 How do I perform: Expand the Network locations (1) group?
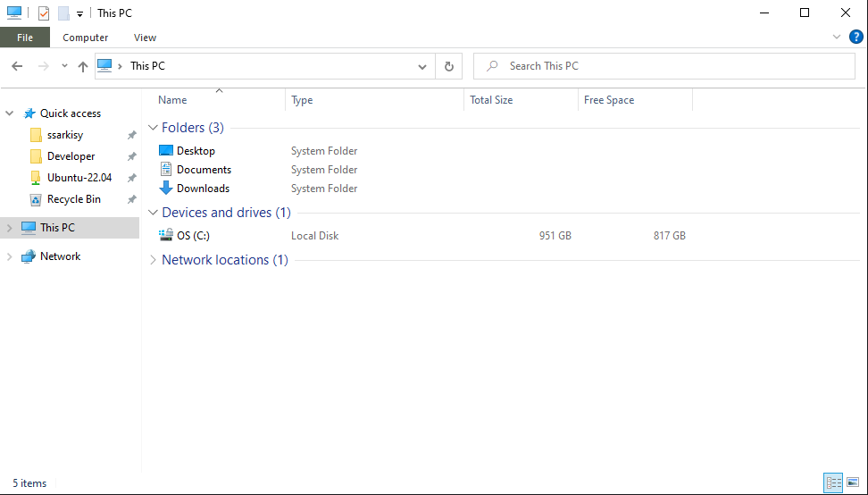153,260
